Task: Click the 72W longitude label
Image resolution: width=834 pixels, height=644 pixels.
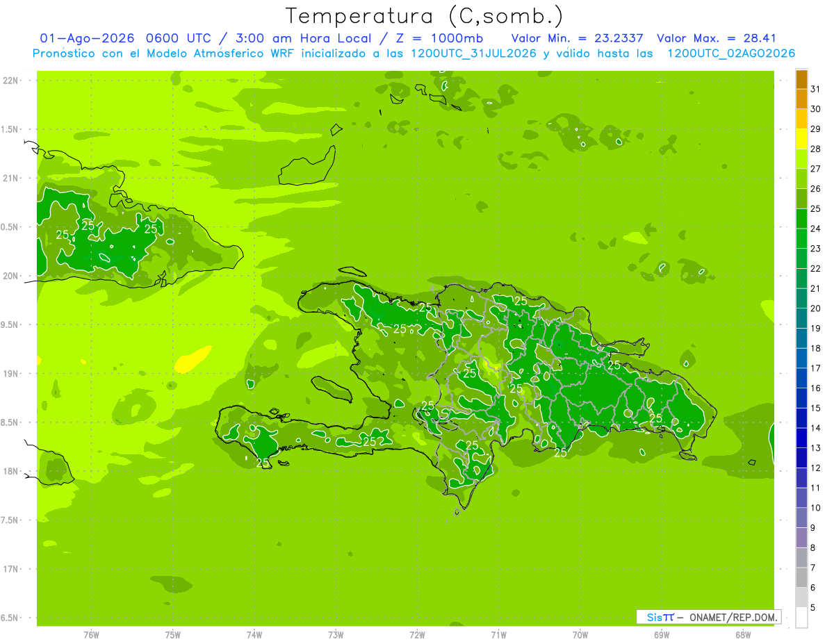Action: tap(417, 634)
